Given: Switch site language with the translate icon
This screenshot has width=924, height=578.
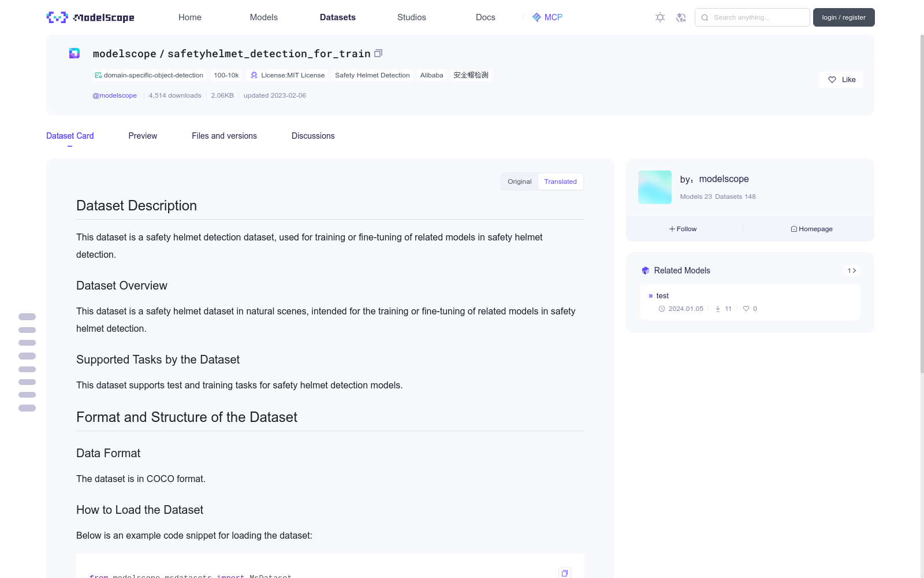Looking at the screenshot, I should 681,17.
